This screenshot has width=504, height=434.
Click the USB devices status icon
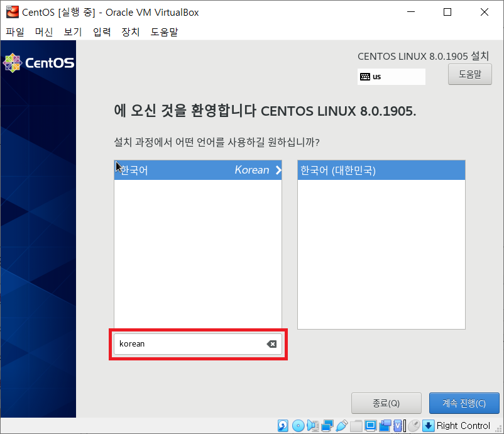(x=342, y=426)
